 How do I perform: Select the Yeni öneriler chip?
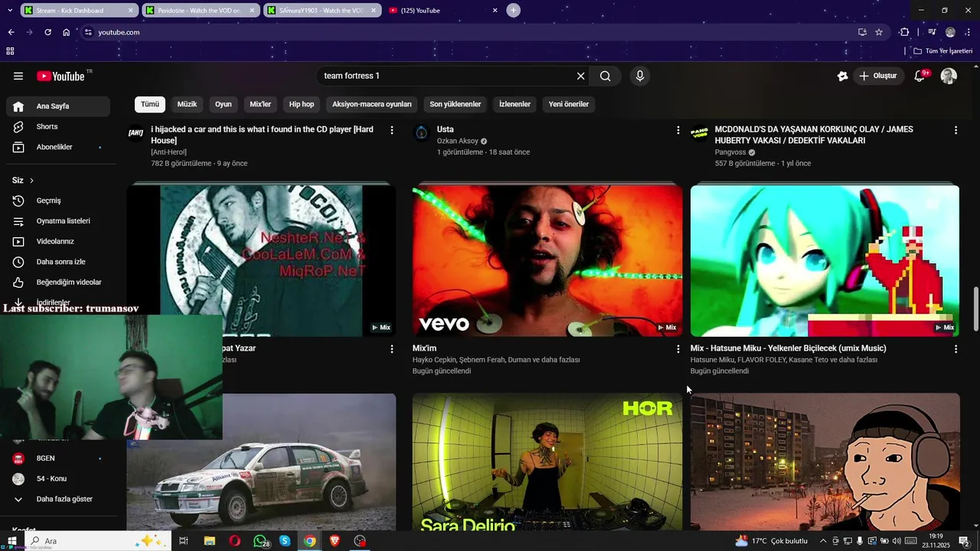[x=569, y=104]
